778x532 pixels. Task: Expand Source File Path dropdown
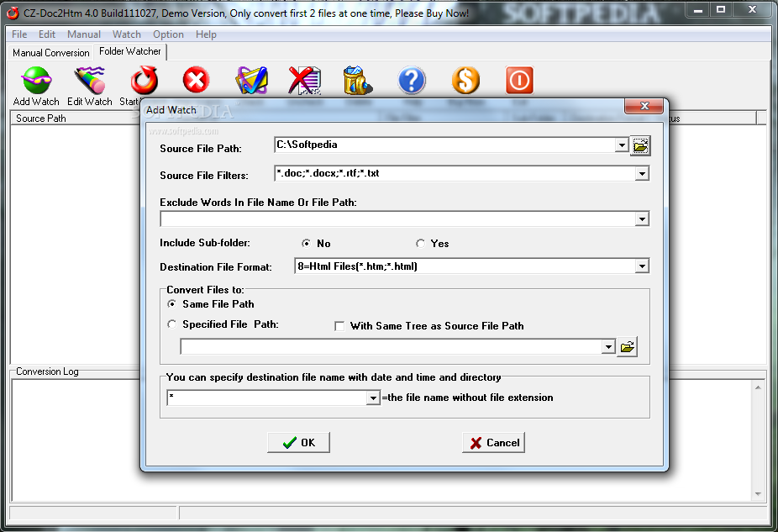pyautogui.click(x=622, y=145)
